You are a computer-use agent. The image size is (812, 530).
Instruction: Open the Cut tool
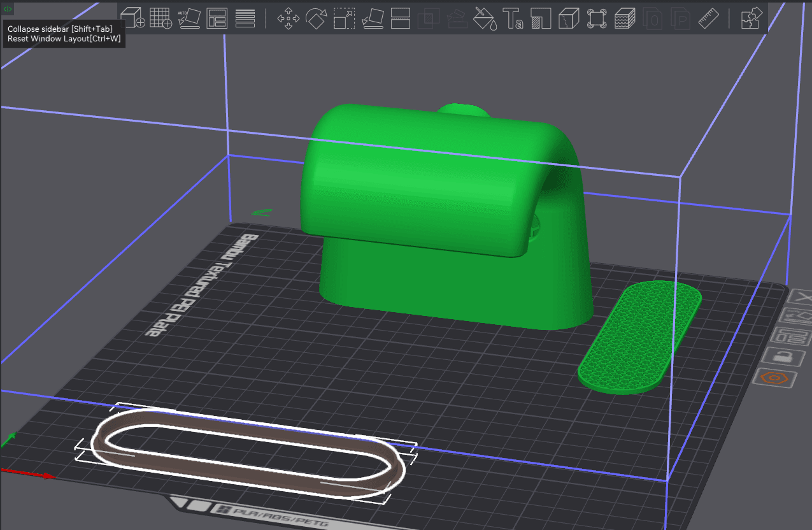click(401, 18)
